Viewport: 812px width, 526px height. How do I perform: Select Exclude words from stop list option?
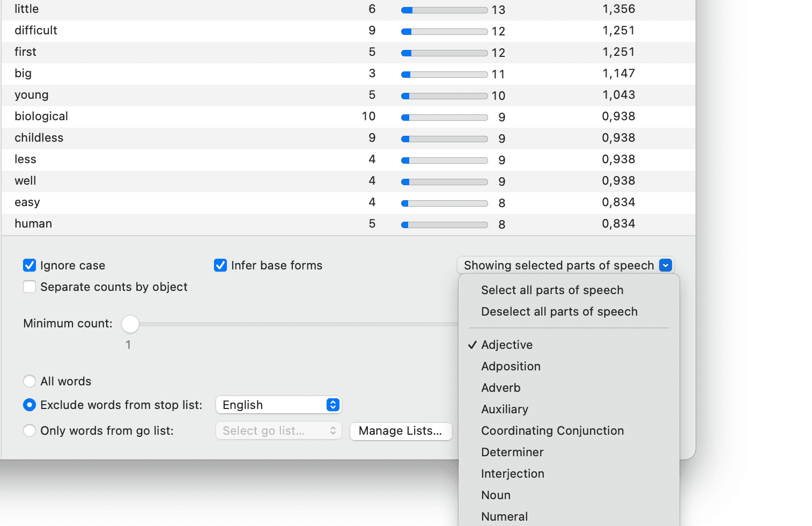point(29,405)
